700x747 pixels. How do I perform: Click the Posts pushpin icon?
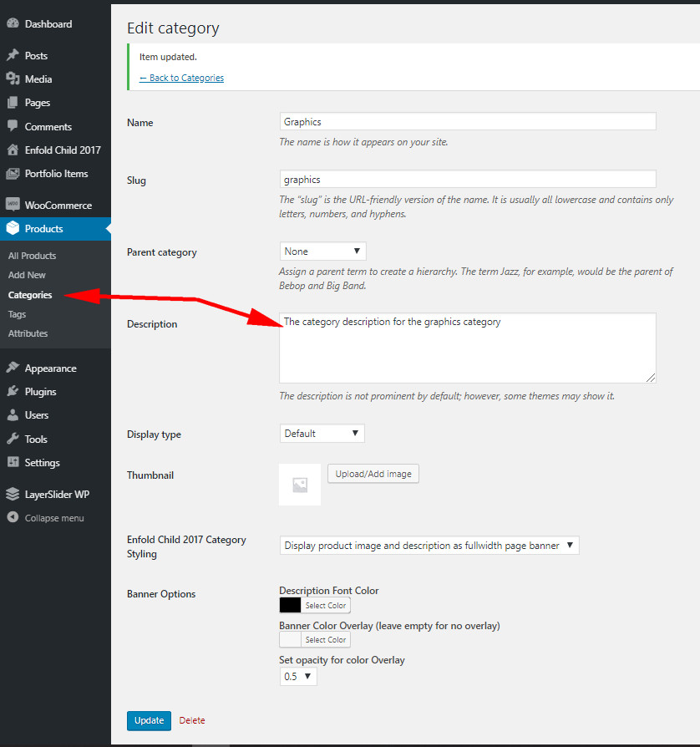13,55
